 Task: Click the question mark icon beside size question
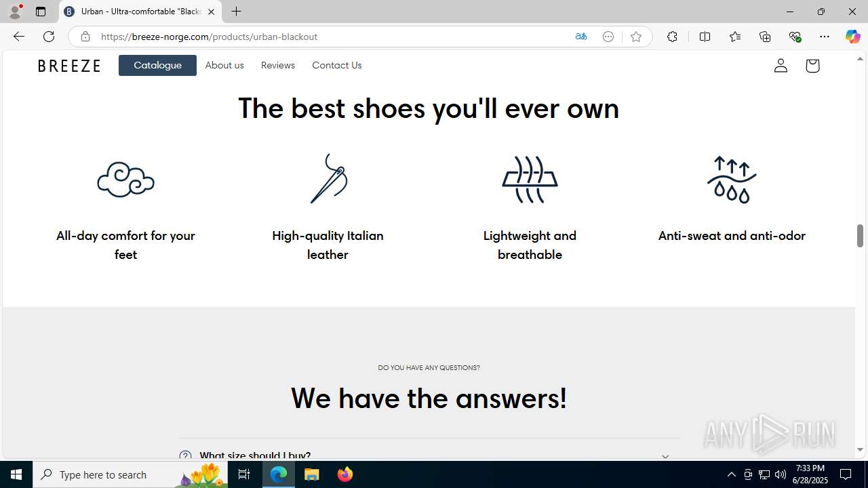point(185,456)
